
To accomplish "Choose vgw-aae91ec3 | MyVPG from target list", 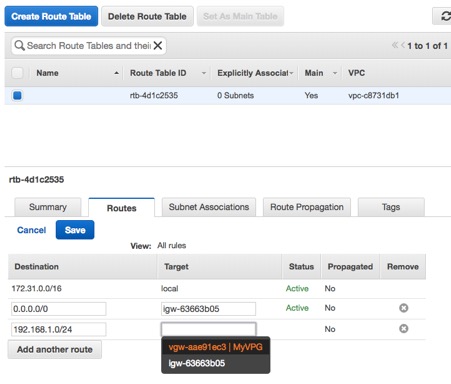I will click(x=216, y=347).
